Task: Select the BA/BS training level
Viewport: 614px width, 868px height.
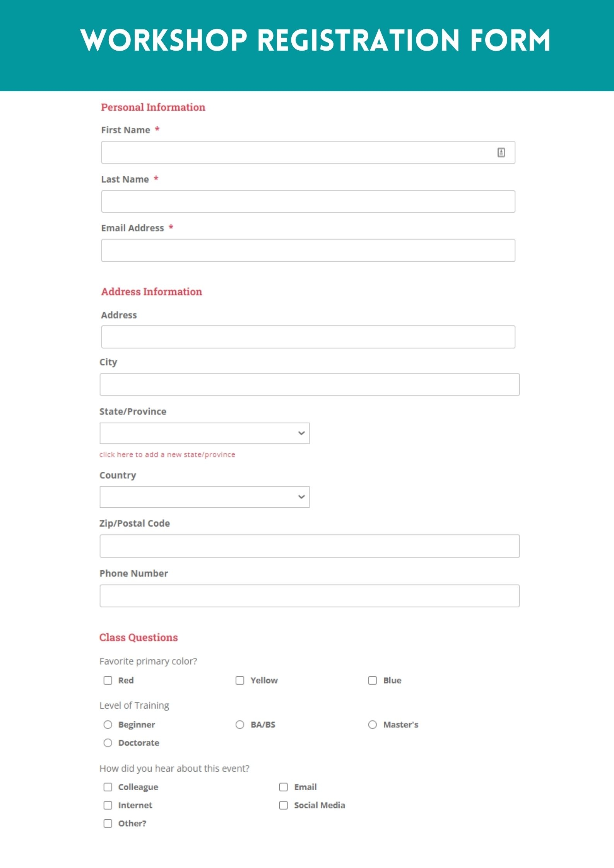Action: click(240, 725)
